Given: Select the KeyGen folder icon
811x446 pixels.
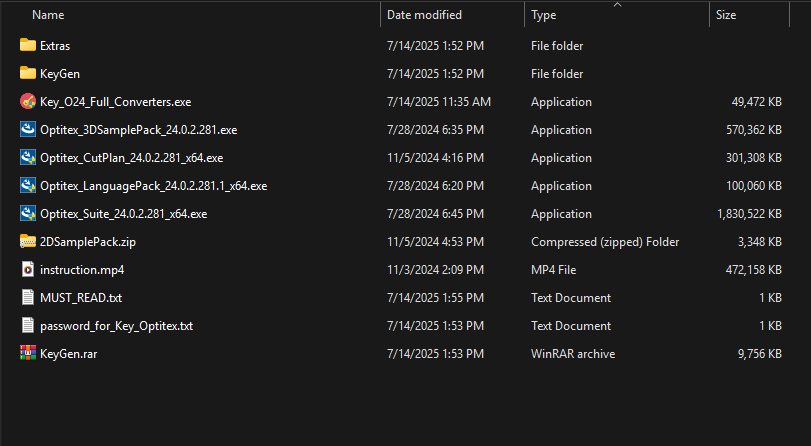Looking at the screenshot, I should (x=27, y=73).
